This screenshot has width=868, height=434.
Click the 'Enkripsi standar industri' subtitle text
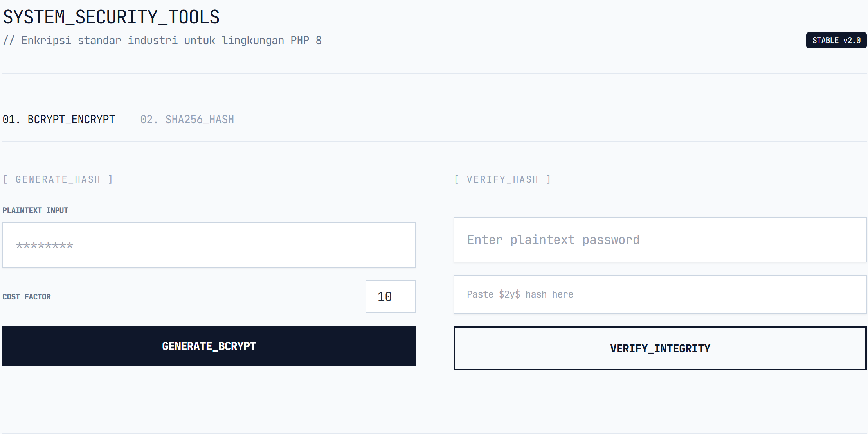pos(99,41)
